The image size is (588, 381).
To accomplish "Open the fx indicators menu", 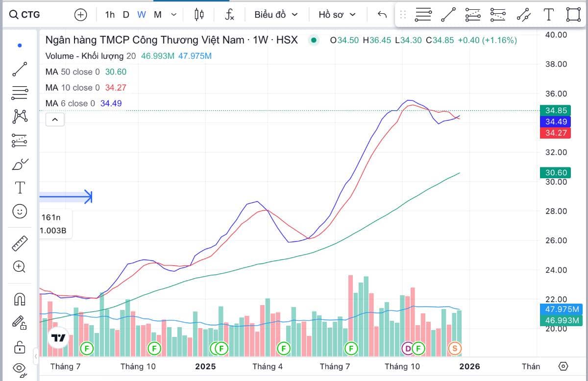I will pos(229,15).
